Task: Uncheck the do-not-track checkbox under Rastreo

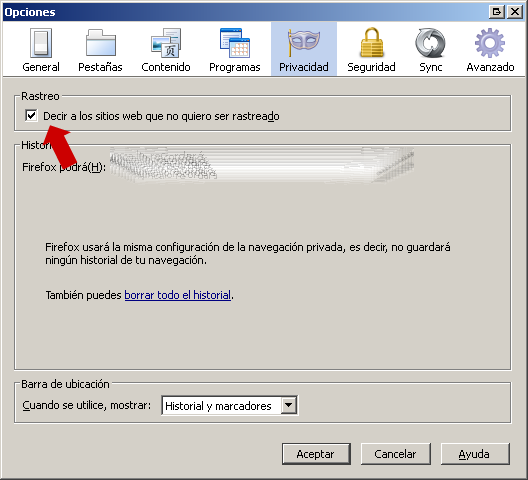Action: [31, 116]
